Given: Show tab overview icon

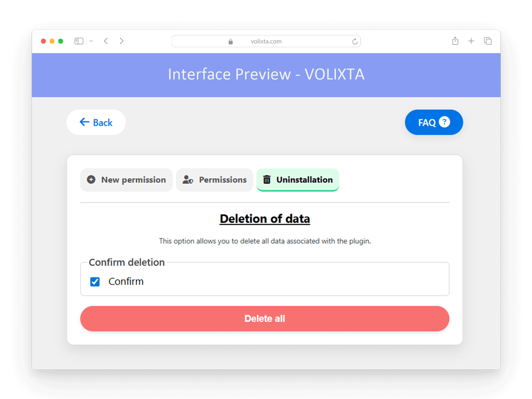Looking at the screenshot, I should click(488, 41).
